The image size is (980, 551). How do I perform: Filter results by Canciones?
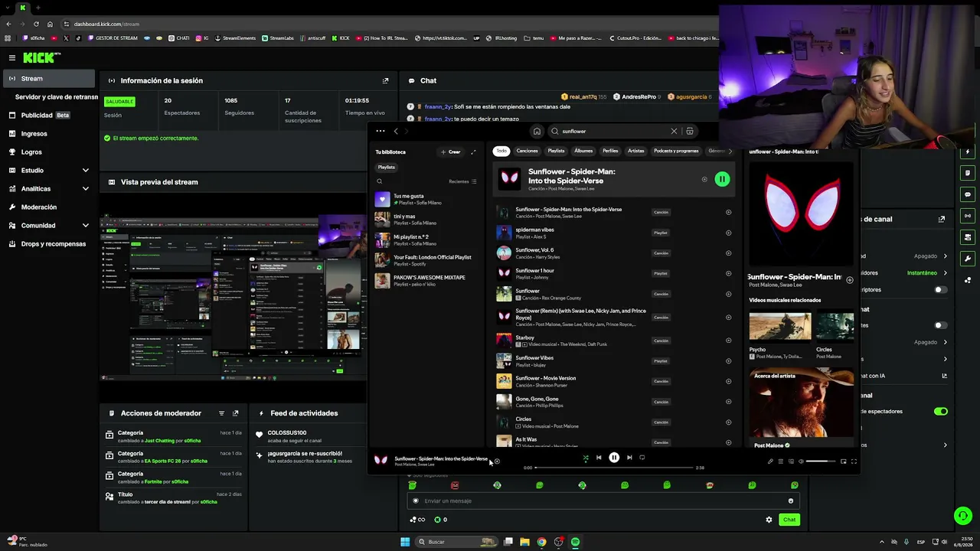[x=527, y=151]
